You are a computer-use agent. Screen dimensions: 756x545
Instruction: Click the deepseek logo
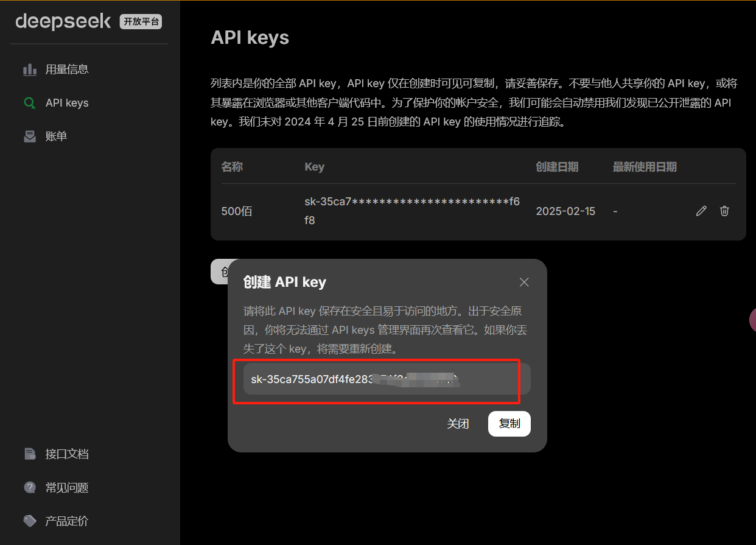pyautogui.click(x=63, y=21)
